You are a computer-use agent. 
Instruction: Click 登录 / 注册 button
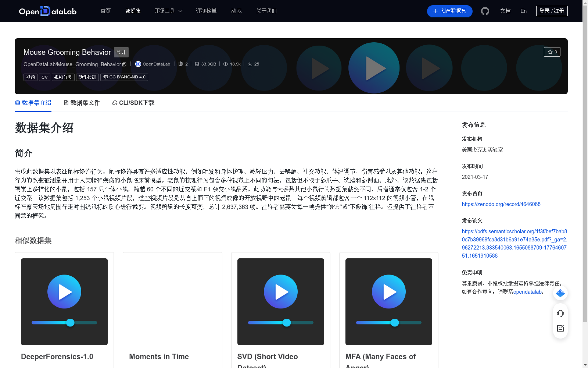point(552,11)
